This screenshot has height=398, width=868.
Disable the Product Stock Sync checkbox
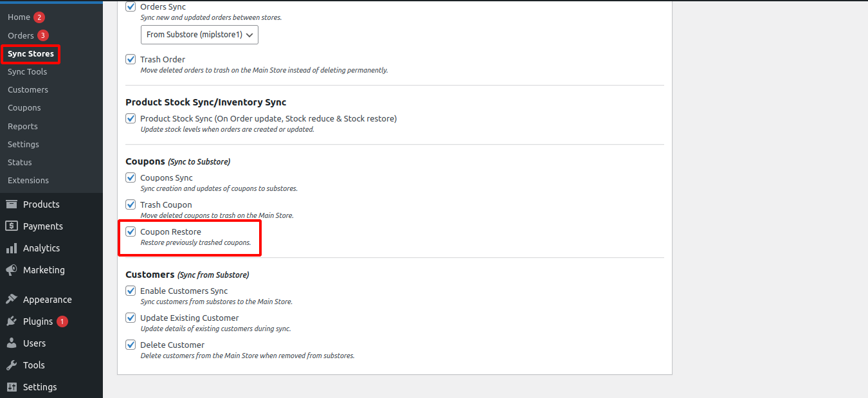coord(131,118)
